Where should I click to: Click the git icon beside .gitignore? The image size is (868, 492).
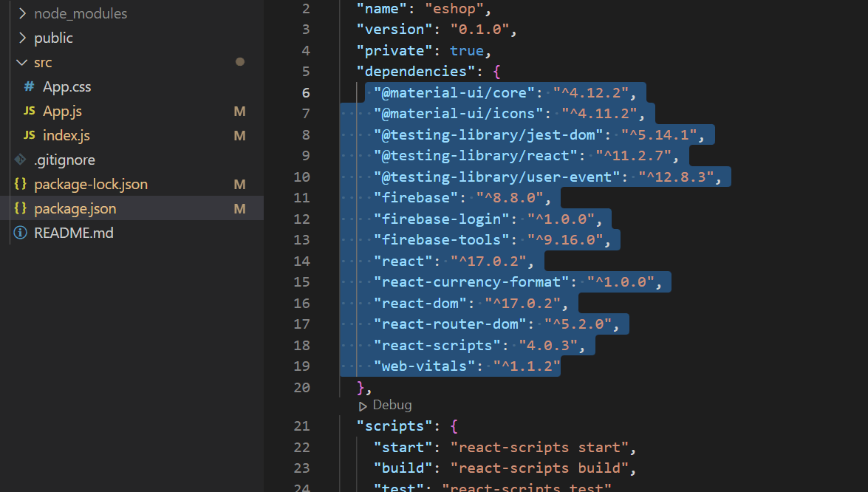coord(21,160)
